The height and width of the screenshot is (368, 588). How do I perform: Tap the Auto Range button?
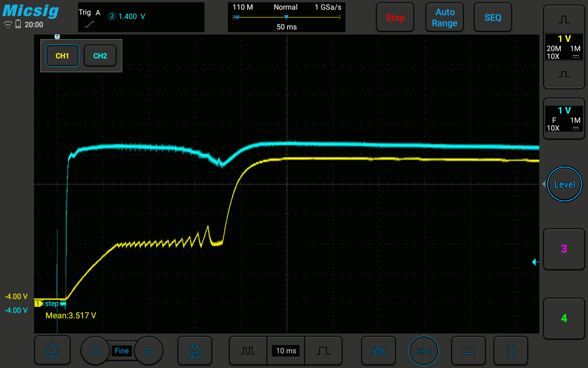tap(444, 17)
